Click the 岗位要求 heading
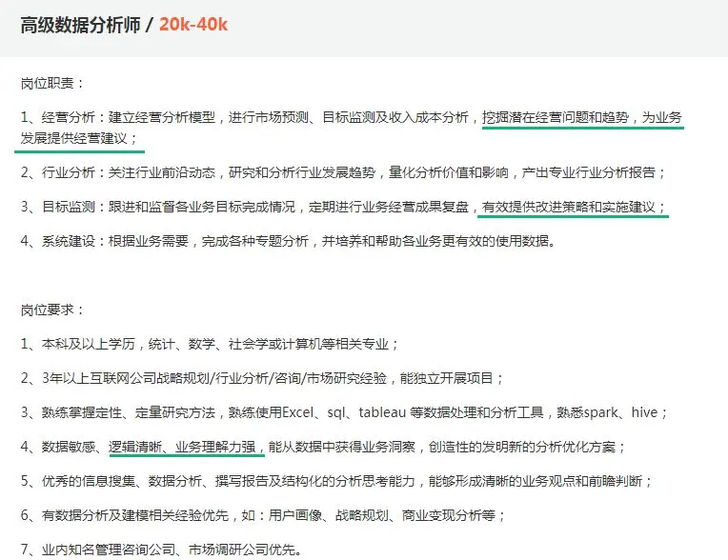This screenshot has width=728, height=560. click(52, 310)
